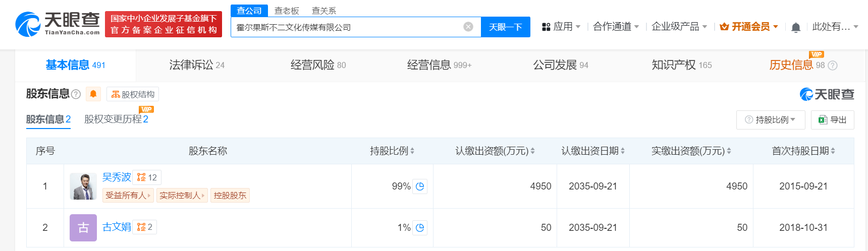The height and width of the screenshot is (251, 868).
Task: Open pie chart for 99% shareholding
Action: [420, 186]
